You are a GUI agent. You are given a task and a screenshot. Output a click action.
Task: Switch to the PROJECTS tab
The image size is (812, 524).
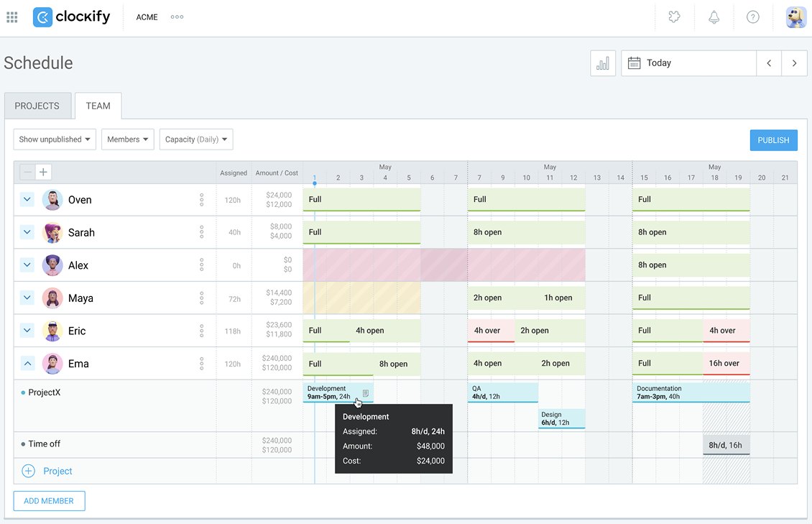(x=37, y=105)
